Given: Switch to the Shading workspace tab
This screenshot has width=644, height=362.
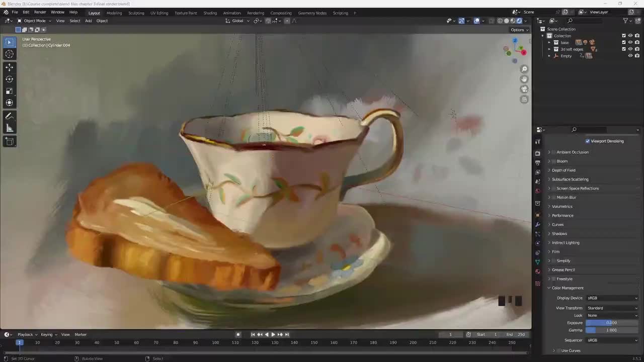Looking at the screenshot, I should point(210,13).
